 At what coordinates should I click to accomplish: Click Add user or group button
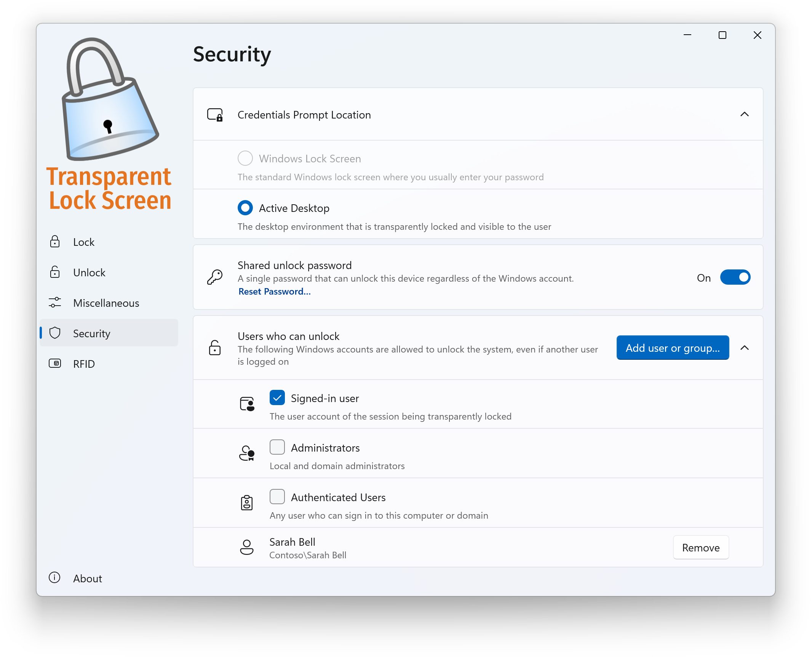pyautogui.click(x=673, y=348)
